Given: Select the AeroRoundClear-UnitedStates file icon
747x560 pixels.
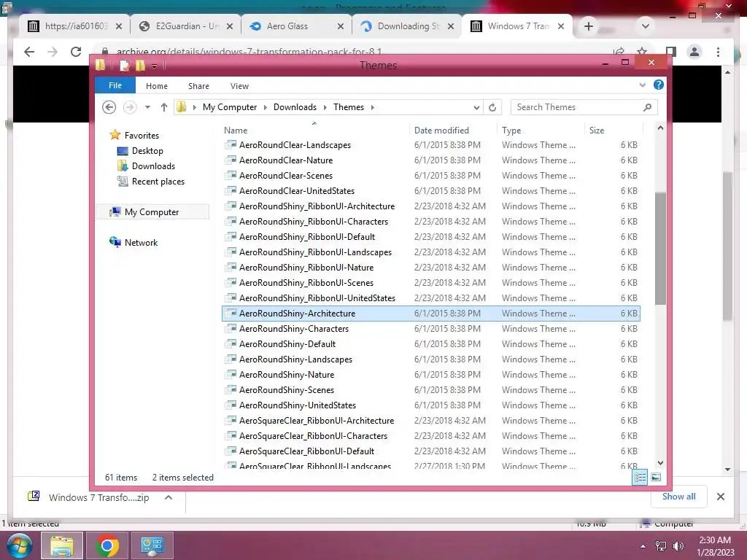Looking at the screenshot, I should tap(231, 190).
